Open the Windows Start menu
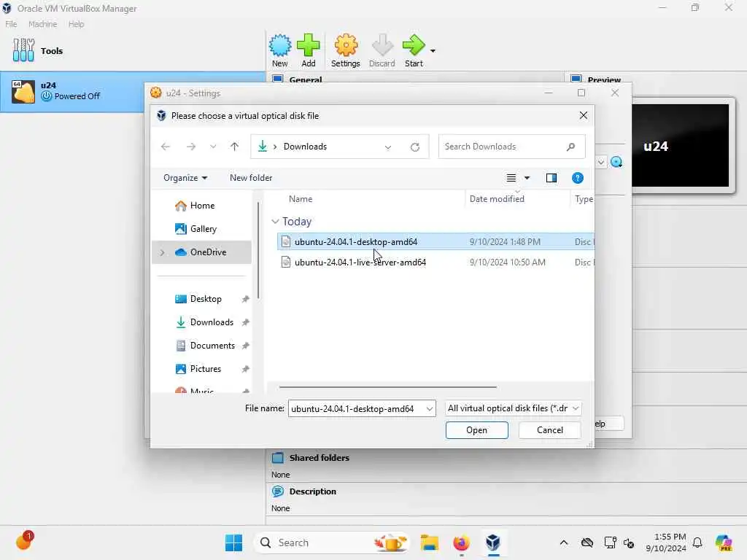 pos(233,542)
